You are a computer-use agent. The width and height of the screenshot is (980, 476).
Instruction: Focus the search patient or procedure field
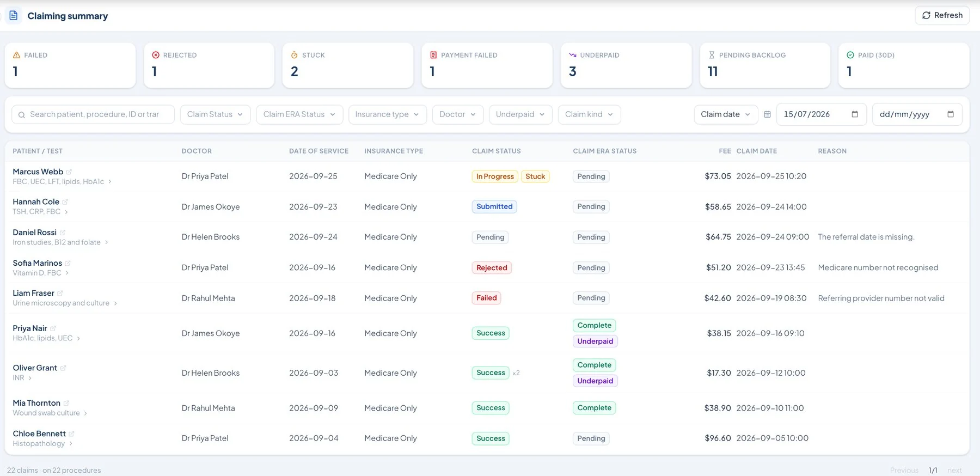click(93, 114)
